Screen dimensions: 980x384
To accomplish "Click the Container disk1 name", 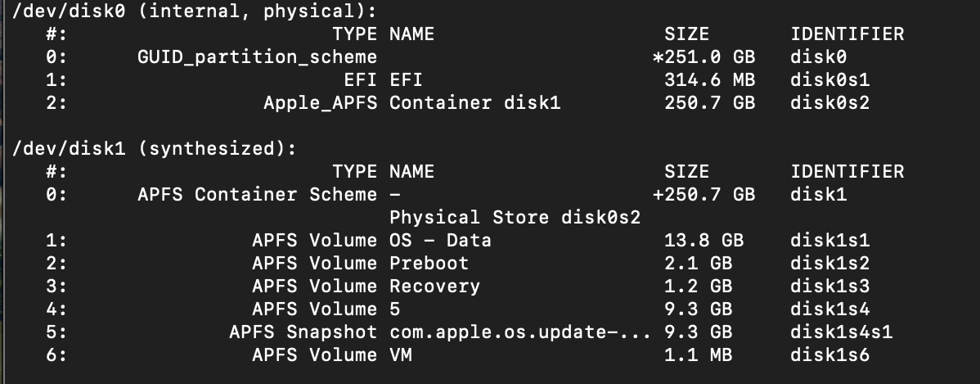I will tap(475, 103).
